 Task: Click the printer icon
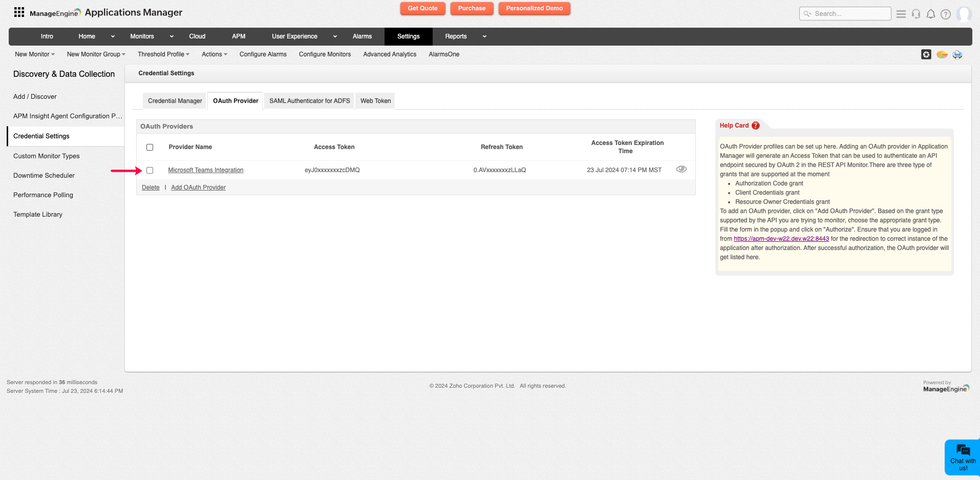(957, 54)
